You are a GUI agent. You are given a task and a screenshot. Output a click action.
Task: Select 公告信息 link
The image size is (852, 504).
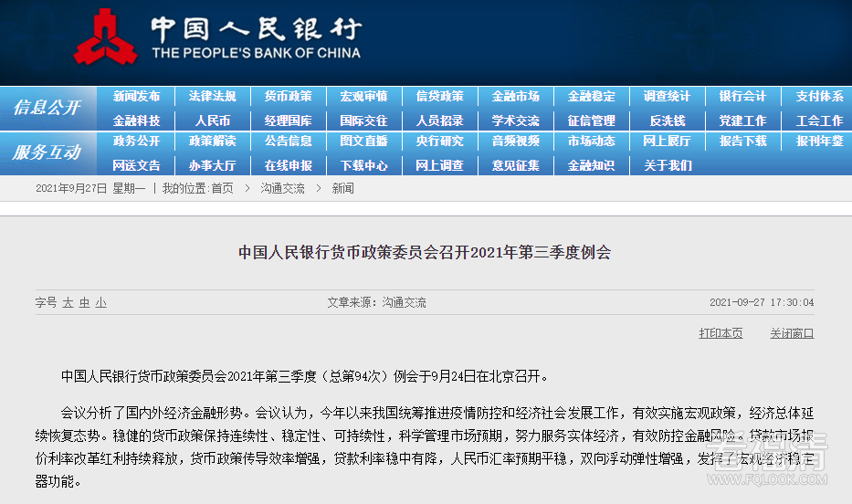click(x=288, y=142)
